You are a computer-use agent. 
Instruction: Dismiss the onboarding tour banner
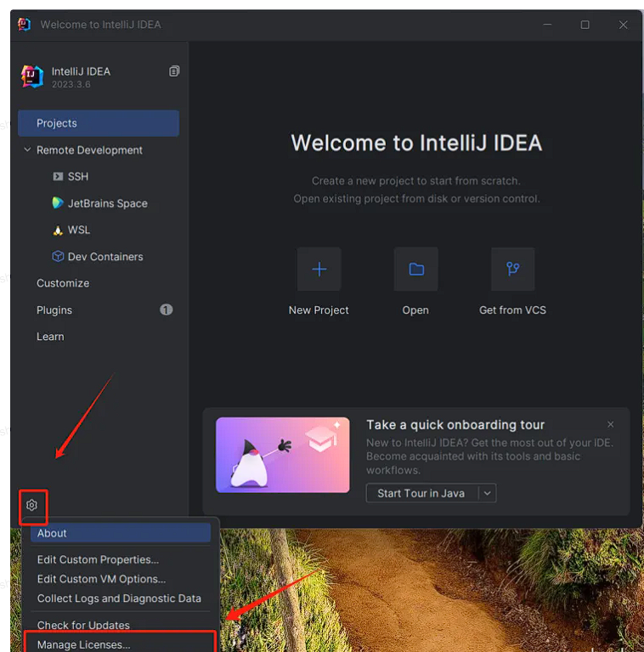point(610,424)
